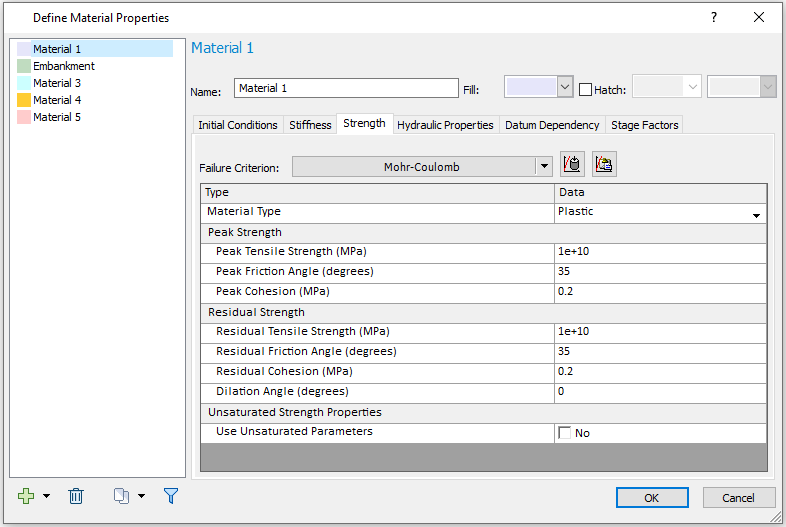Select Material 4 in the list
Image resolution: width=786 pixels, height=527 pixels.
click(57, 100)
